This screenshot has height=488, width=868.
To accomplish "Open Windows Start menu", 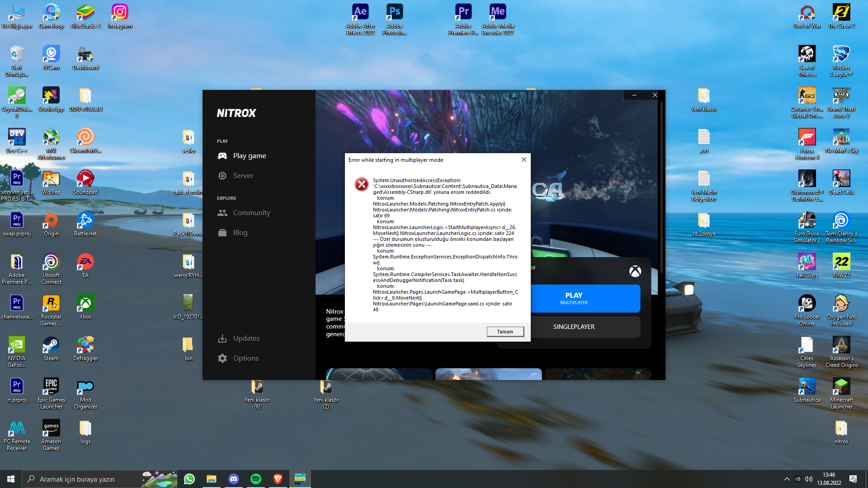I will pos(11,479).
